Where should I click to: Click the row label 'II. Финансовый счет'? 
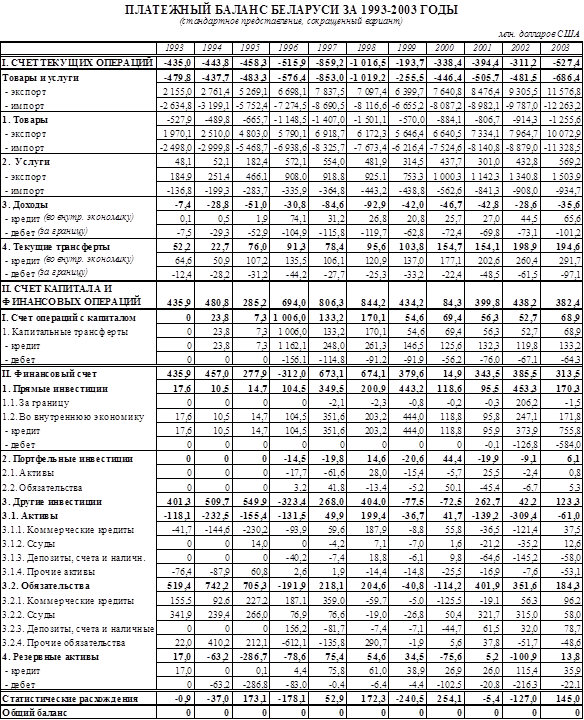(x=50, y=374)
